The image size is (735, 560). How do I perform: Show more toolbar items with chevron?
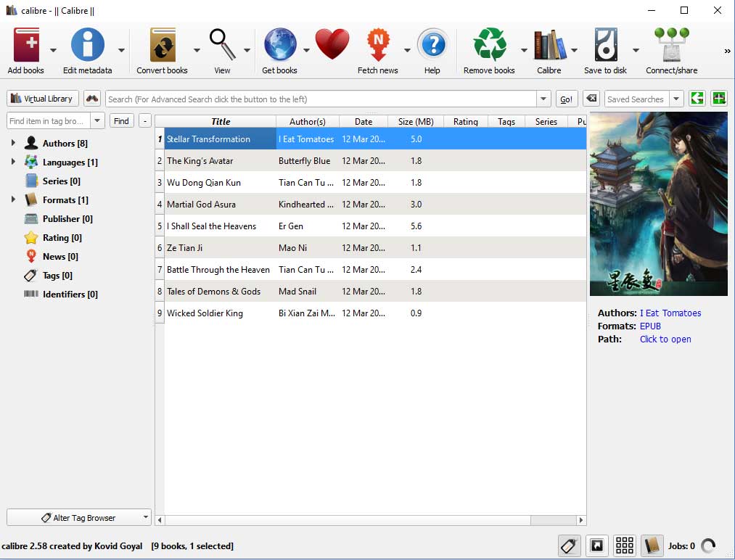coord(727,51)
